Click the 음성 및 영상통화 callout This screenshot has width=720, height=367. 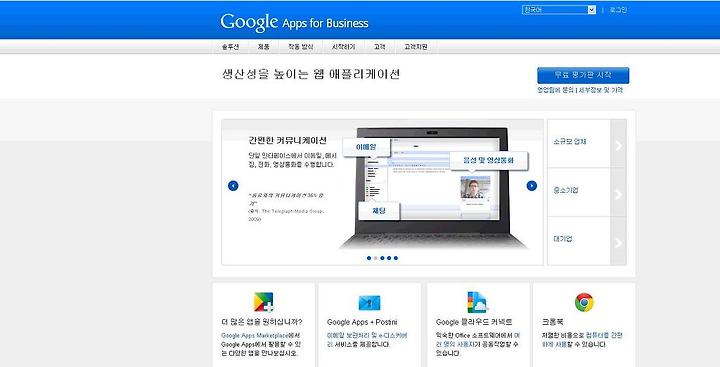pos(489,160)
